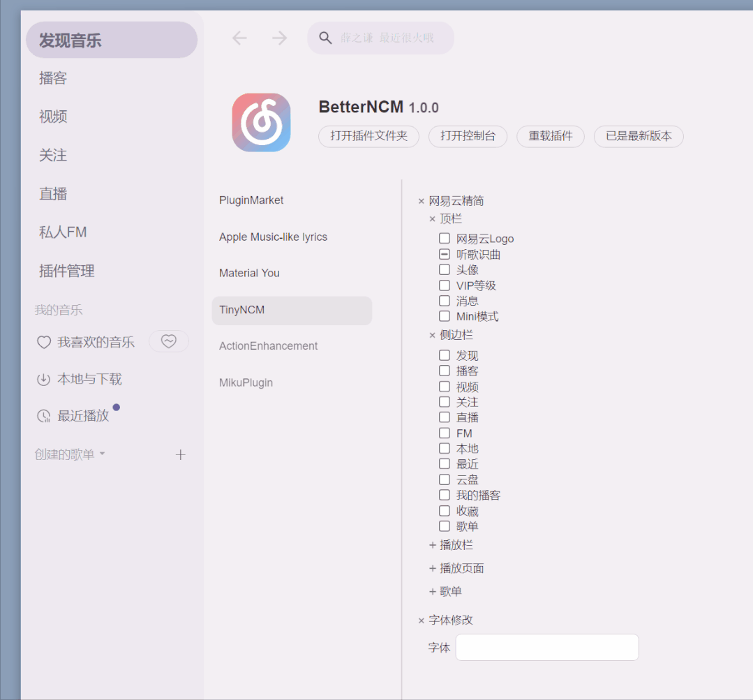
Task: Click the 重载插件 button
Action: pyautogui.click(x=551, y=136)
